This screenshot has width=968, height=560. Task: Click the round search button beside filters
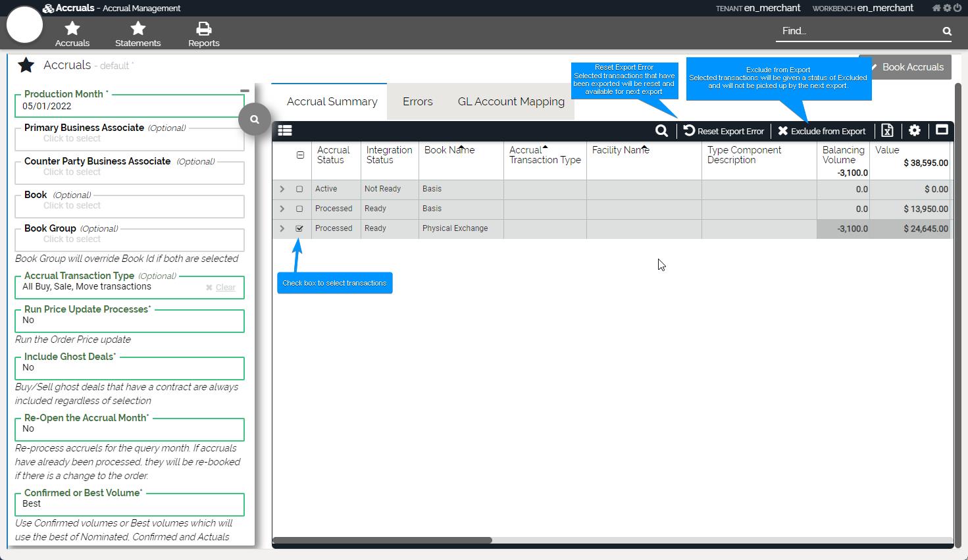[255, 119]
